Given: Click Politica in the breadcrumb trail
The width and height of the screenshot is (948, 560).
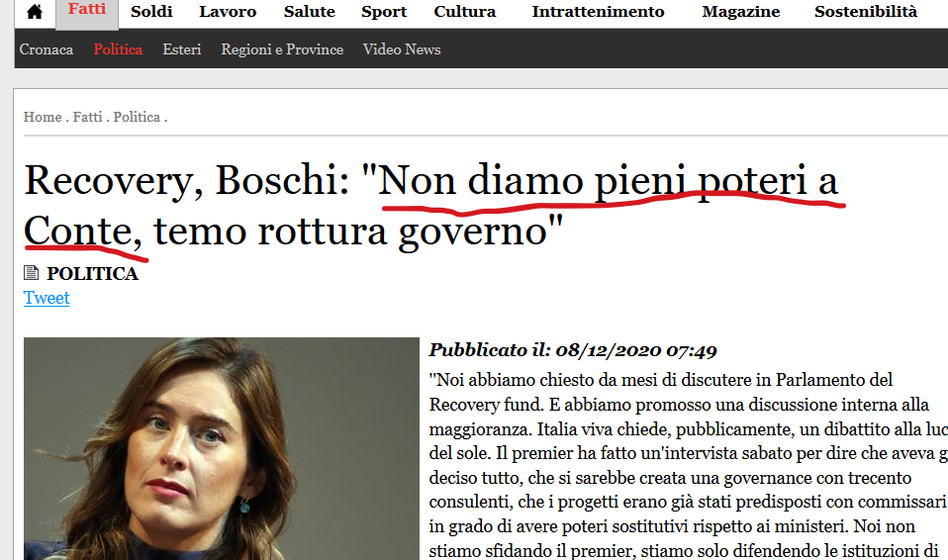Looking at the screenshot, I should point(137,117).
